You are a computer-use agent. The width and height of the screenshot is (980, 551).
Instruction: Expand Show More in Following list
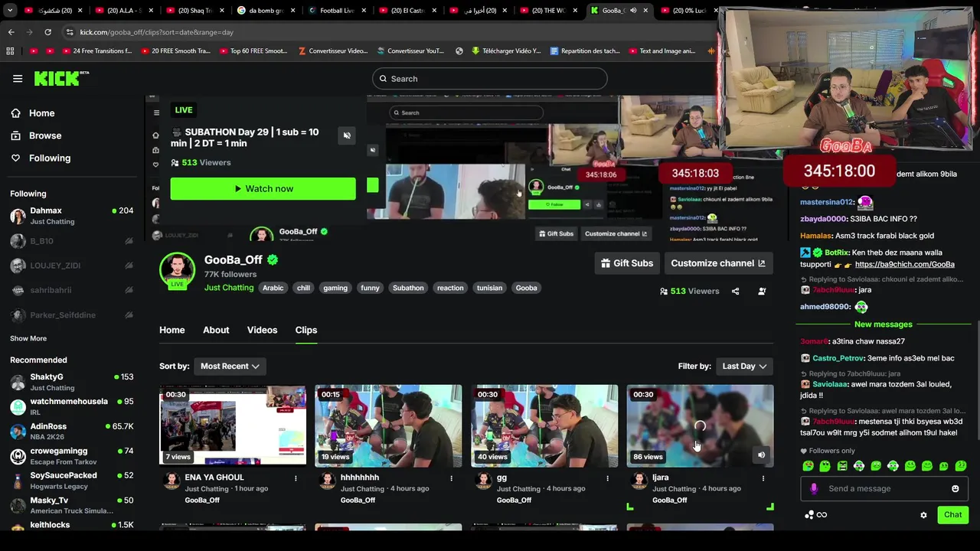[28, 338]
